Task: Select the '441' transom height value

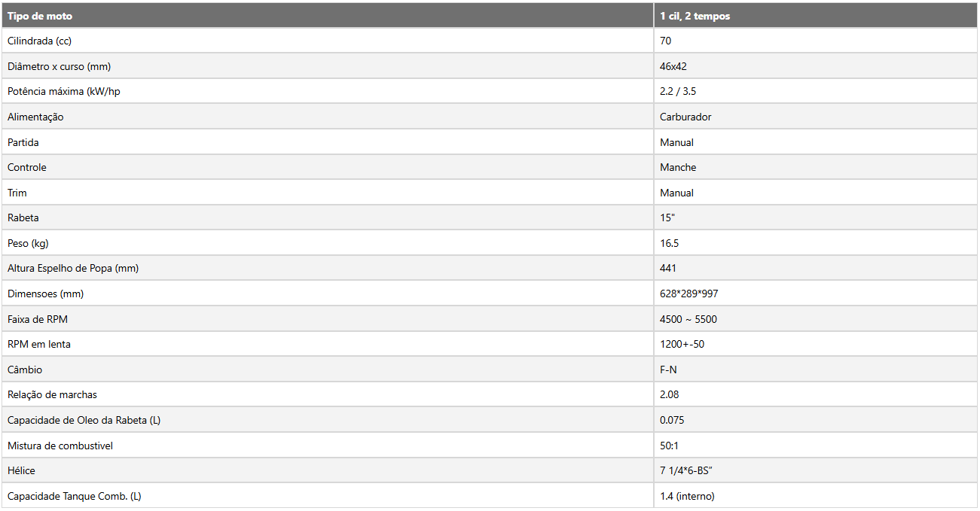Action: [816, 268]
